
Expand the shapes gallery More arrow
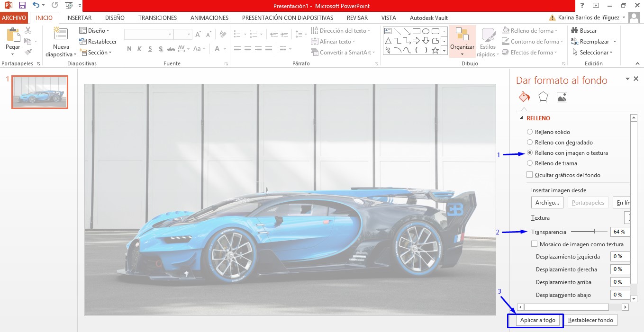click(444, 50)
